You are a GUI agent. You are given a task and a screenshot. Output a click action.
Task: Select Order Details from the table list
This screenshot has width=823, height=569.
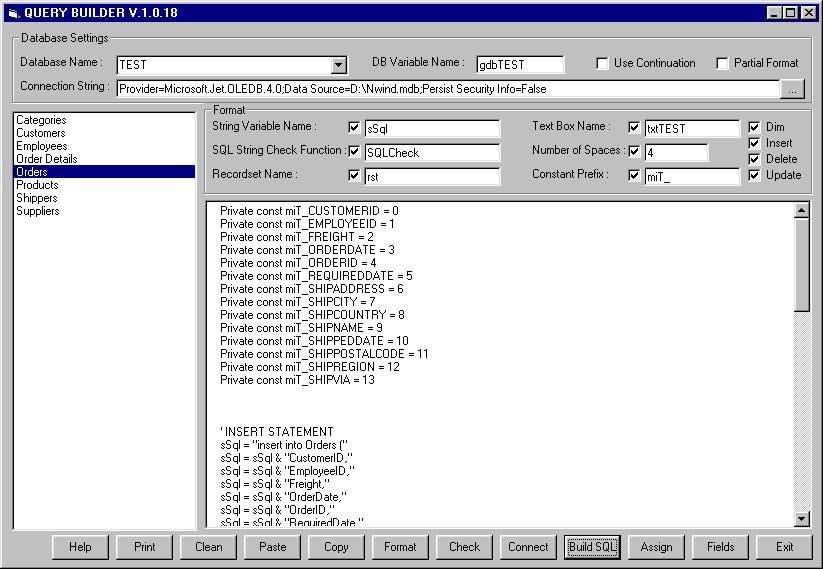47,159
